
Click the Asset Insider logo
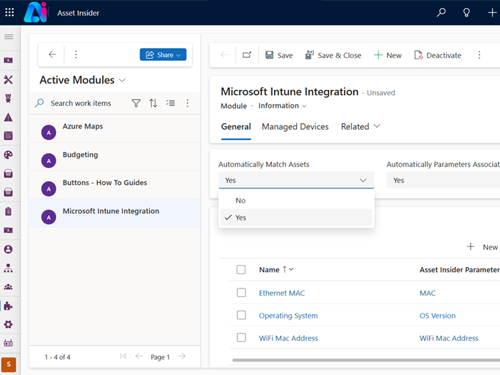(35, 12)
